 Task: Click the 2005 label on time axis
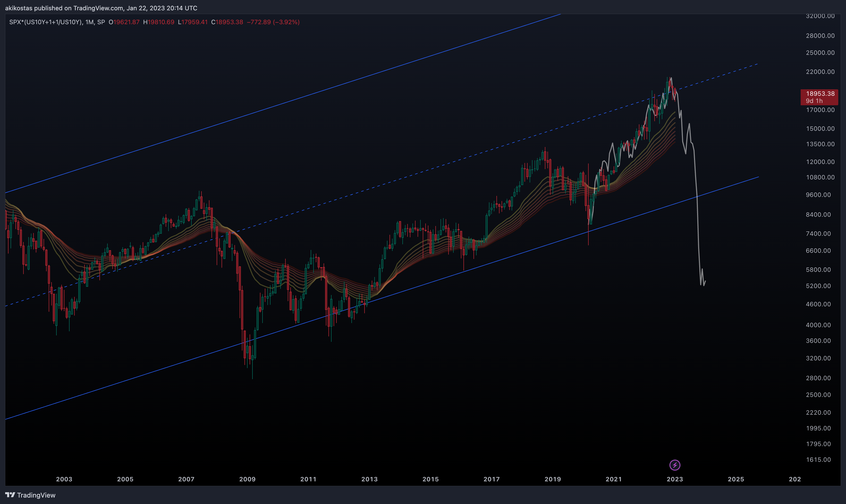tap(125, 479)
